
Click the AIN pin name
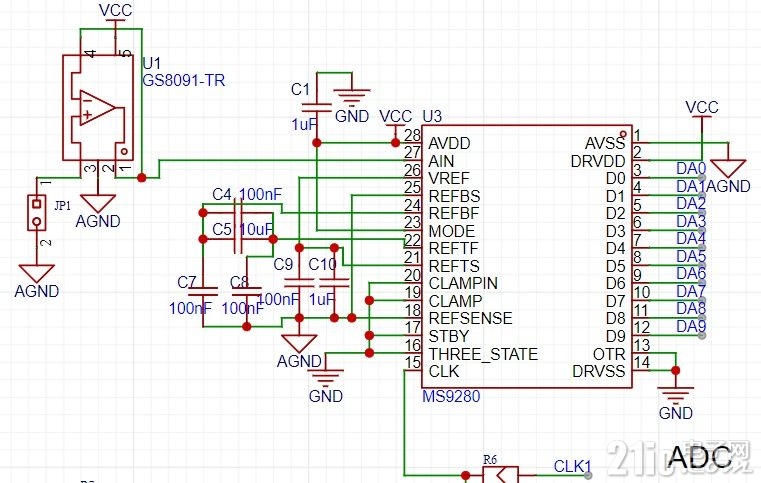click(x=441, y=161)
